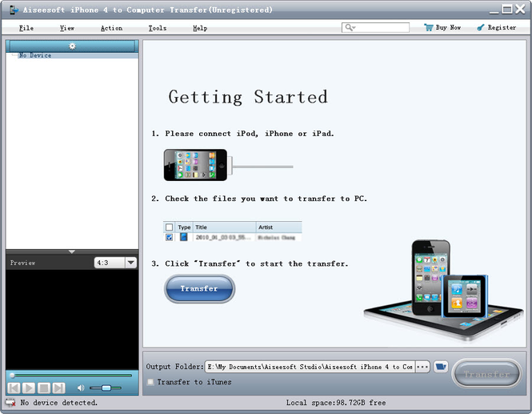Image resolution: width=532 pixels, height=414 pixels.
Task: Open the Tools menu
Action: pyautogui.click(x=157, y=28)
